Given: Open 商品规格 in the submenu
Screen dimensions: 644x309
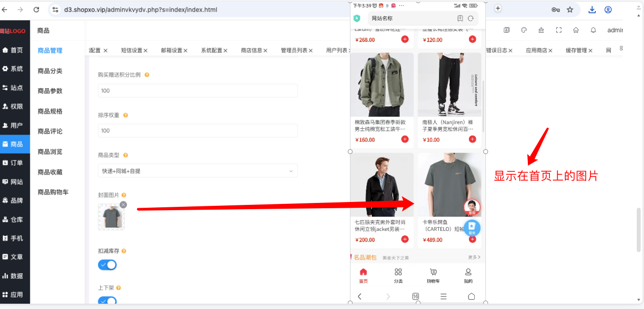Looking at the screenshot, I should 50,111.
